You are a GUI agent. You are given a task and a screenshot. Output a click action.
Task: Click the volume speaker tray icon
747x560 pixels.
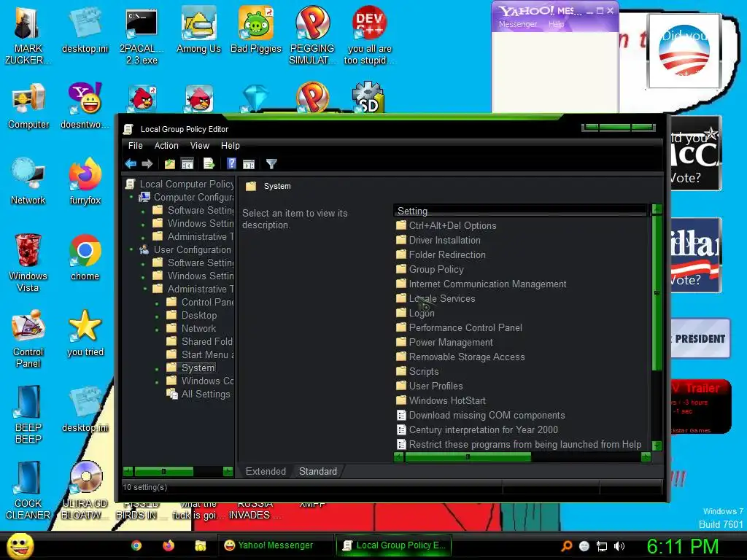tap(619, 546)
